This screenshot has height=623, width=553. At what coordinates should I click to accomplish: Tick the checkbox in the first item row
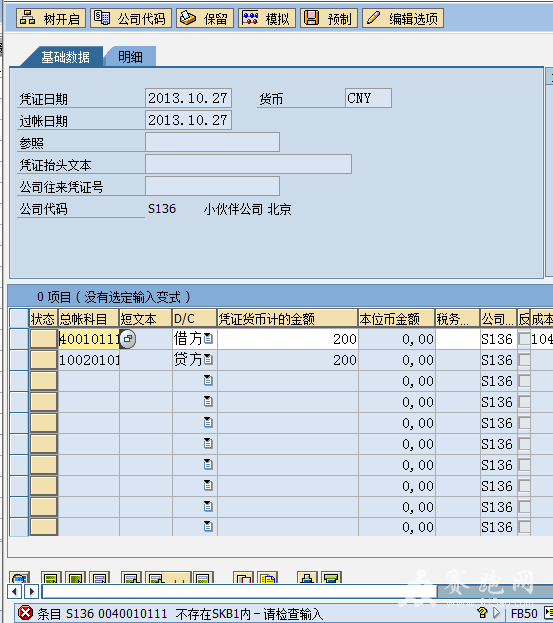[x=524, y=339]
